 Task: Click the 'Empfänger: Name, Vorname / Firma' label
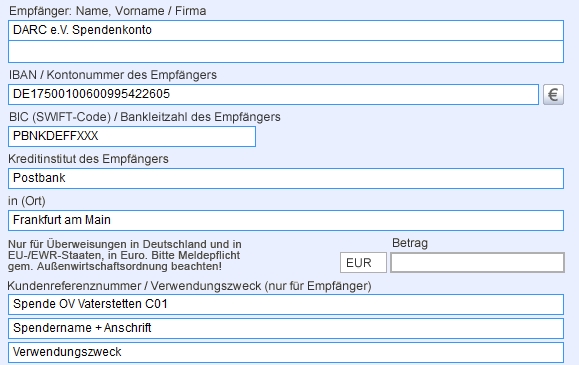click(107, 11)
